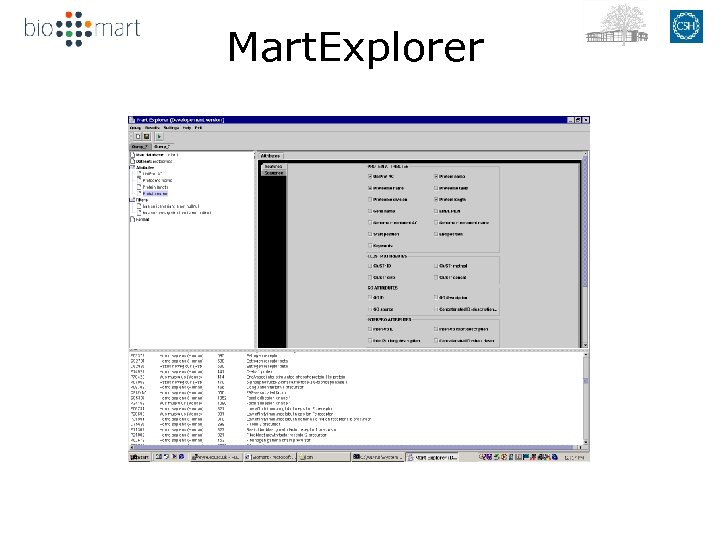Screen dimensions: 720x540
Task: Click attributes panel scroll down arrow
Action: point(585,345)
